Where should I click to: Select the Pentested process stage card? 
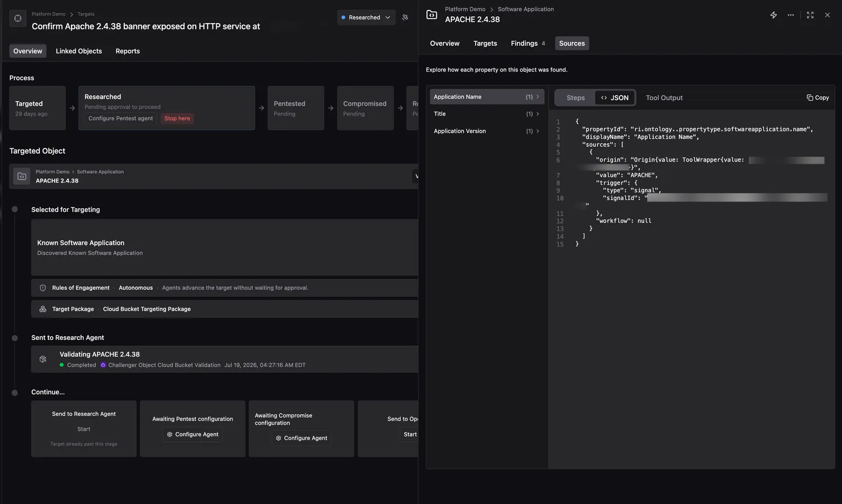tap(296, 108)
